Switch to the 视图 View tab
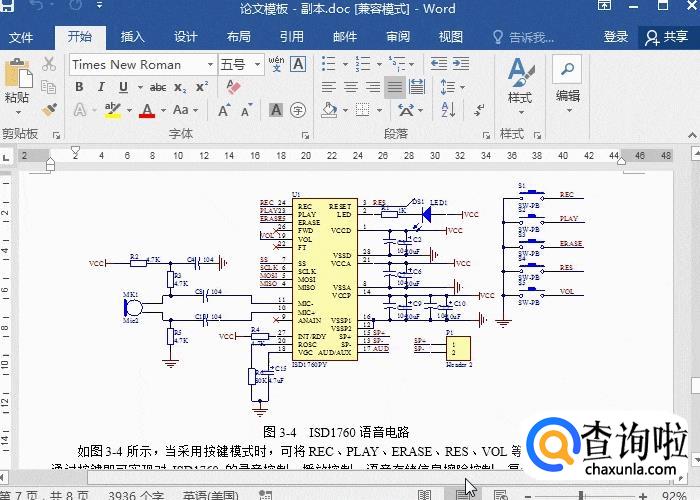The width and height of the screenshot is (700, 500). (x=450, y=37)
